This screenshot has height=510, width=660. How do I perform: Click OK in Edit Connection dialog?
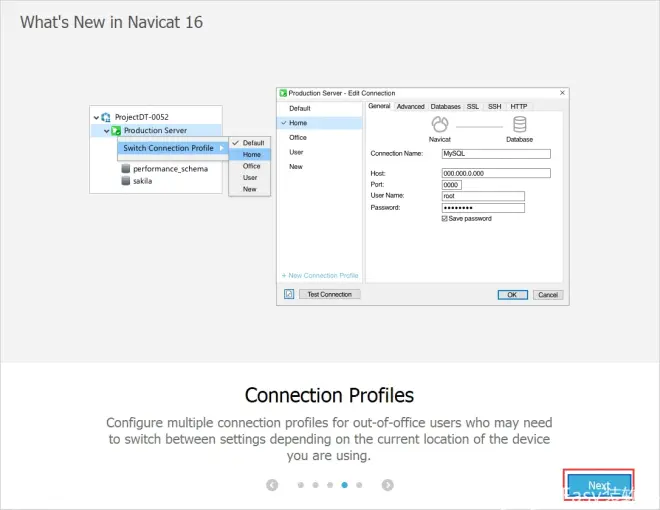(x=512, y=295)
